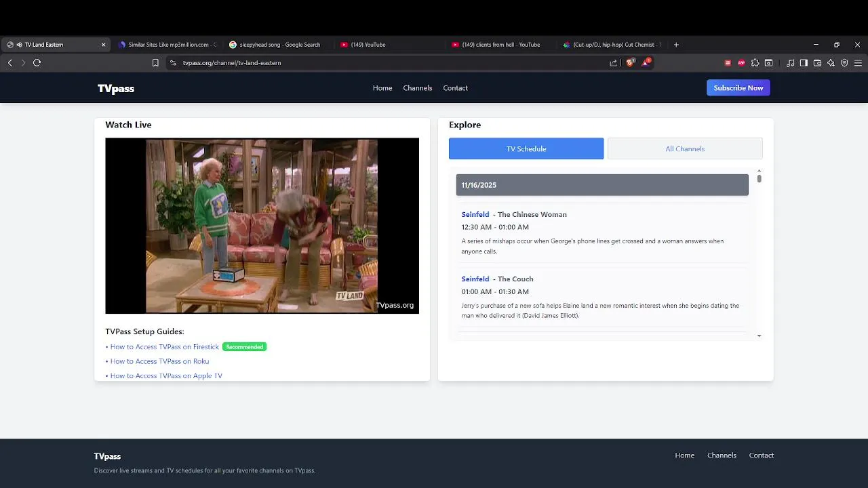Open How to Access TVPass on Firestick
Image resolution: width=868 pixels, height=488 pixels.
(x=165, y=347)
